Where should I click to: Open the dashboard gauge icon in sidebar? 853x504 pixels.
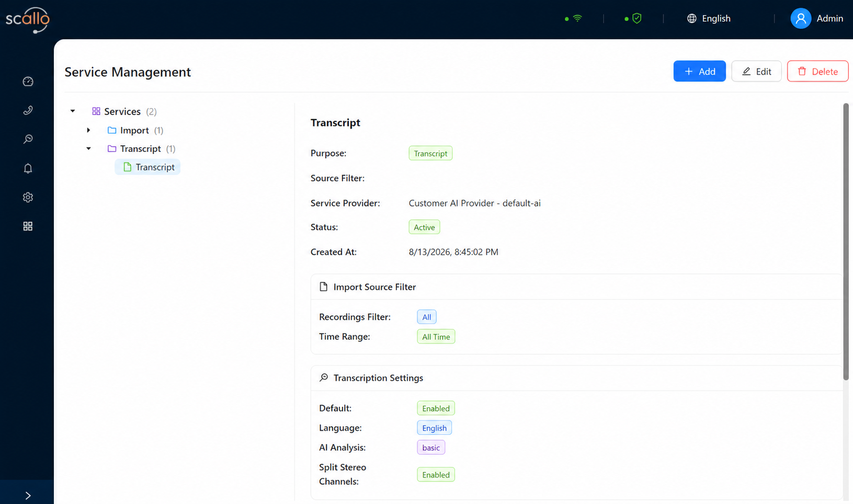[x=28, y=82]
